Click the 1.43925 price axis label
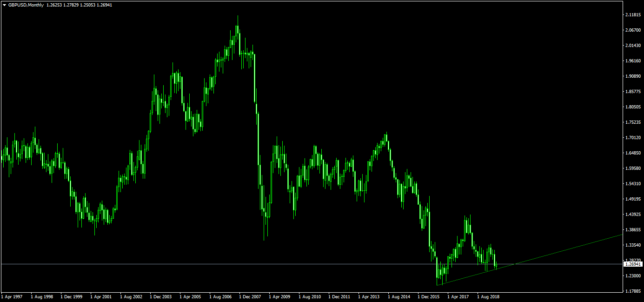 [x=633, y=215]
